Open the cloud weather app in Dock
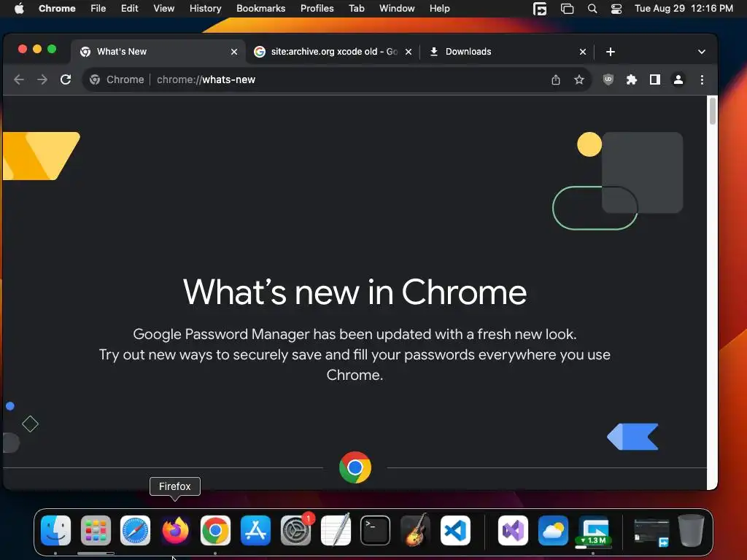 coord(553,530)
